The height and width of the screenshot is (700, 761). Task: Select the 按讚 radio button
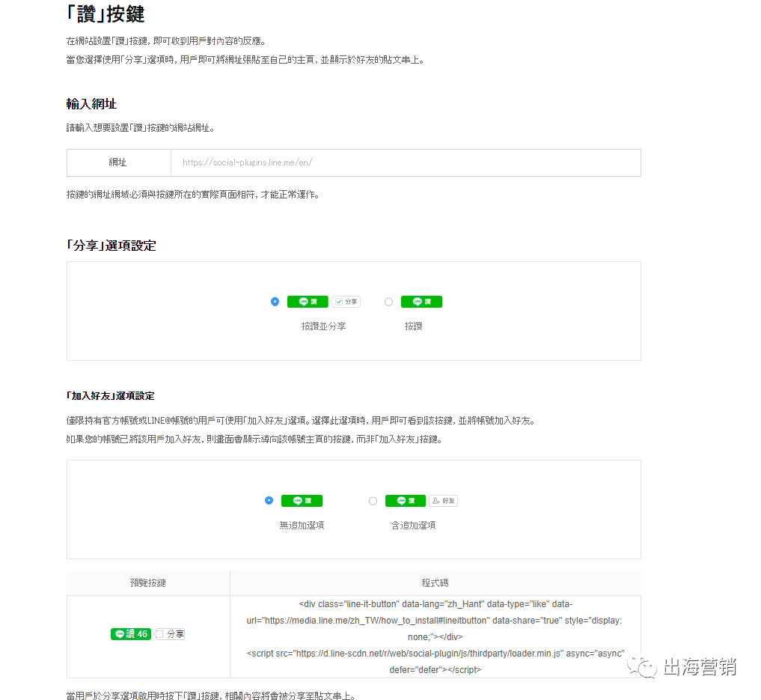tap(389, 302)
